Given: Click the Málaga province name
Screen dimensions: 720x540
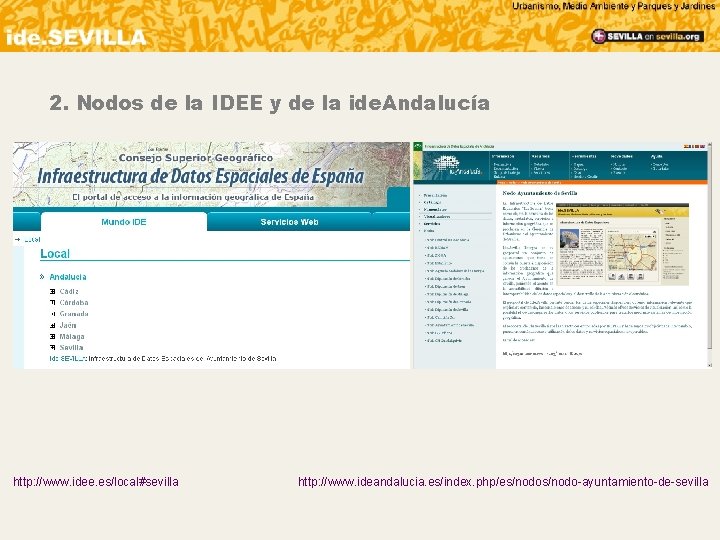Looking at the screenshot, I should point(72,337).
